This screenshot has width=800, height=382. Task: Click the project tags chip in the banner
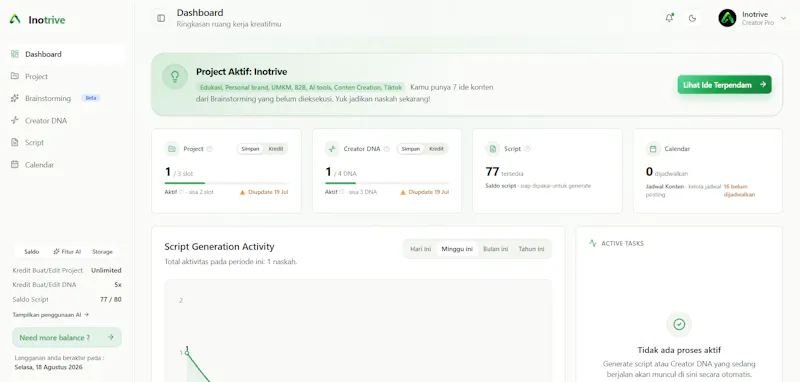click(301, 87)
